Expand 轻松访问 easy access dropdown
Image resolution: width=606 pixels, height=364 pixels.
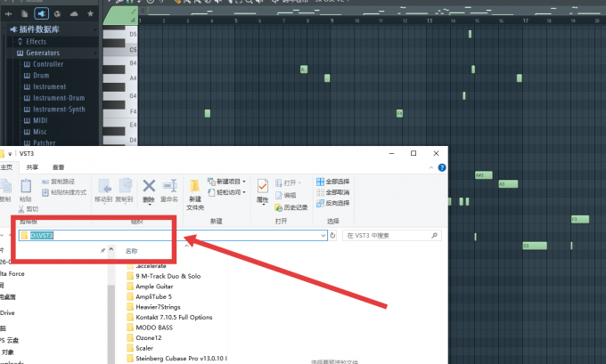click(244, 192)
